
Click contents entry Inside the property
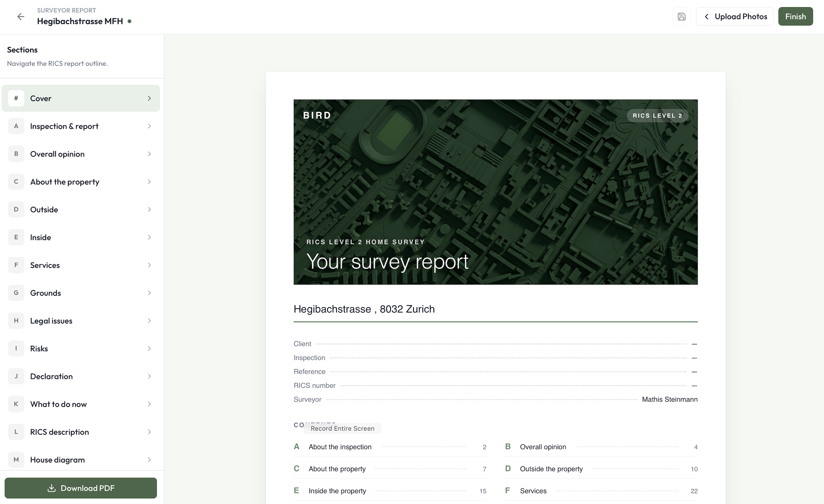point(390,491)
